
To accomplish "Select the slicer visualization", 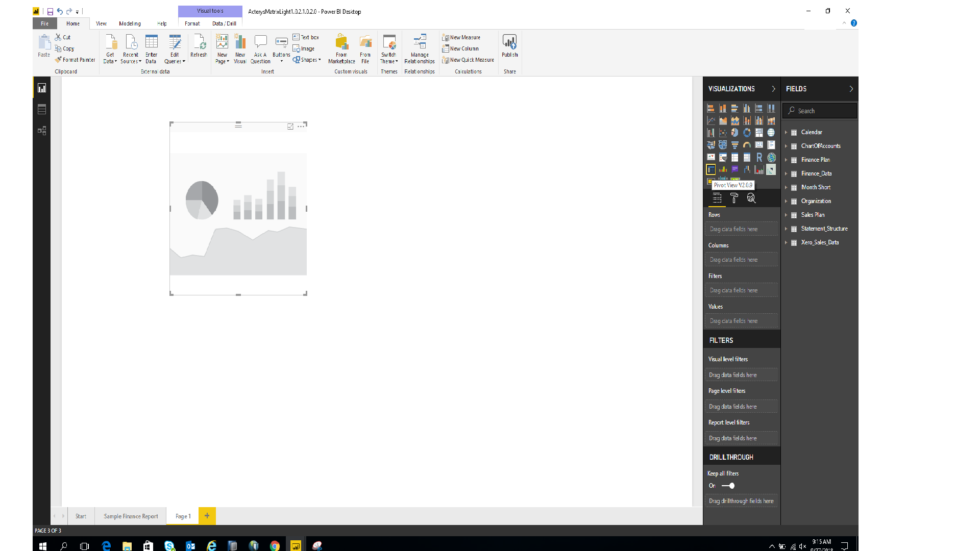I will 723,157.
